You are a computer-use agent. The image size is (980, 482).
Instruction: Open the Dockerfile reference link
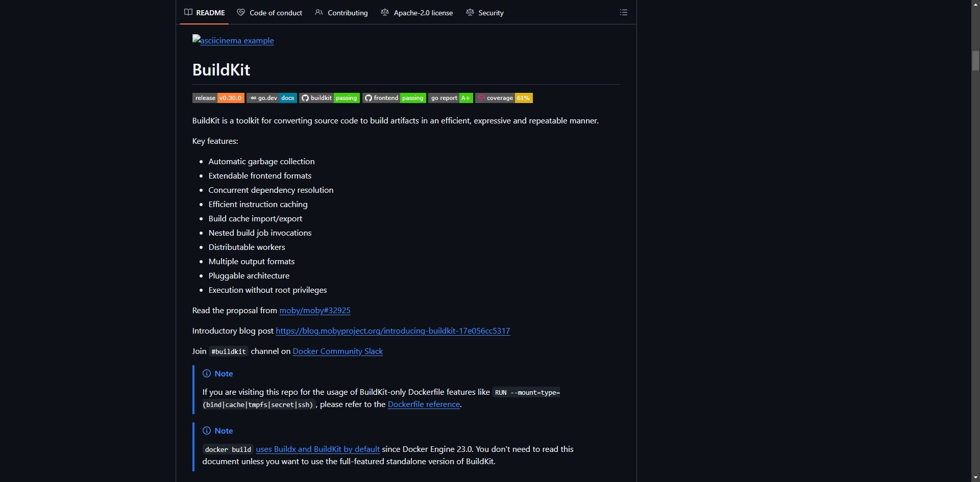[424, 404]
